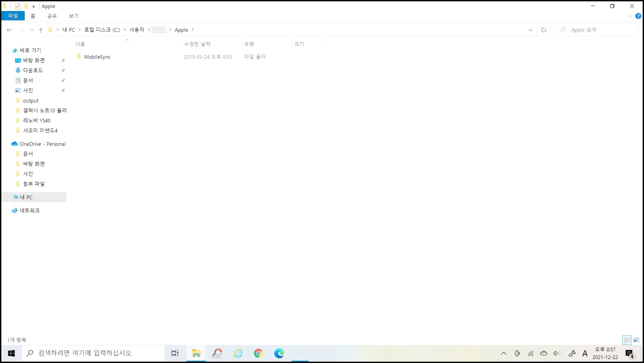Expand the ribbon with chevron
This screenshot has height=363, width=644.
click(629, 16)
